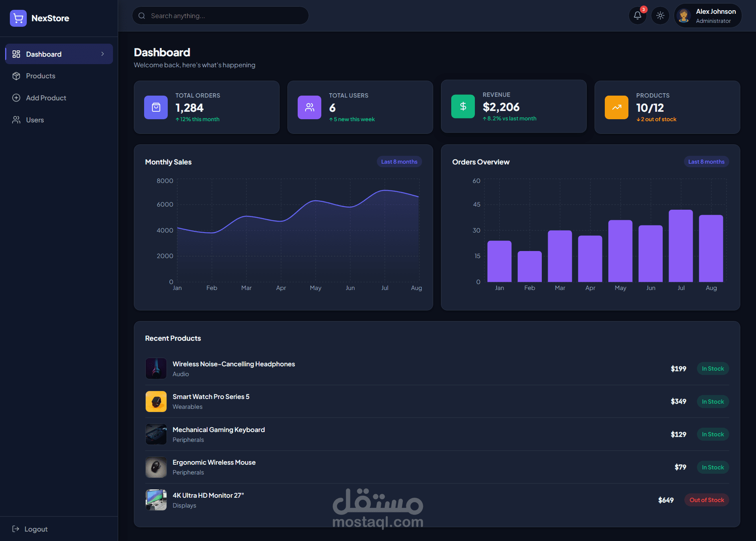Click the Users people icon in sidebar

16,120
